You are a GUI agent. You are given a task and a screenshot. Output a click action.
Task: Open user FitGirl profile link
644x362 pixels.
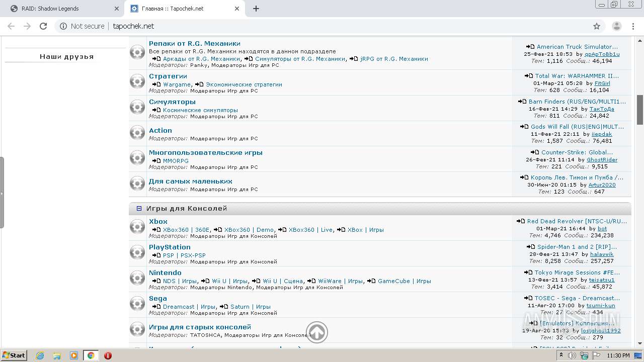click(602, 83)
